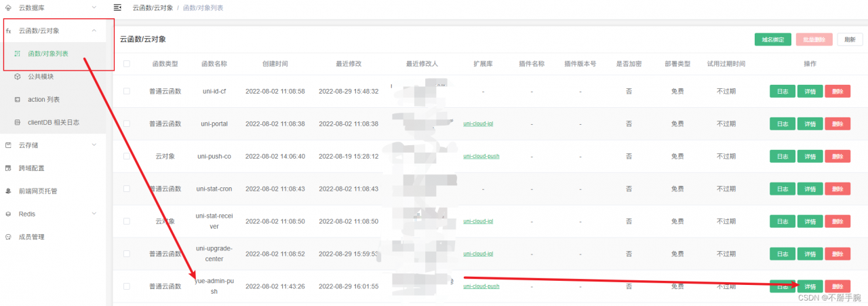Click the 云存储 storage icon
This screenshot has width=868, height=306.
click(8, 145)
